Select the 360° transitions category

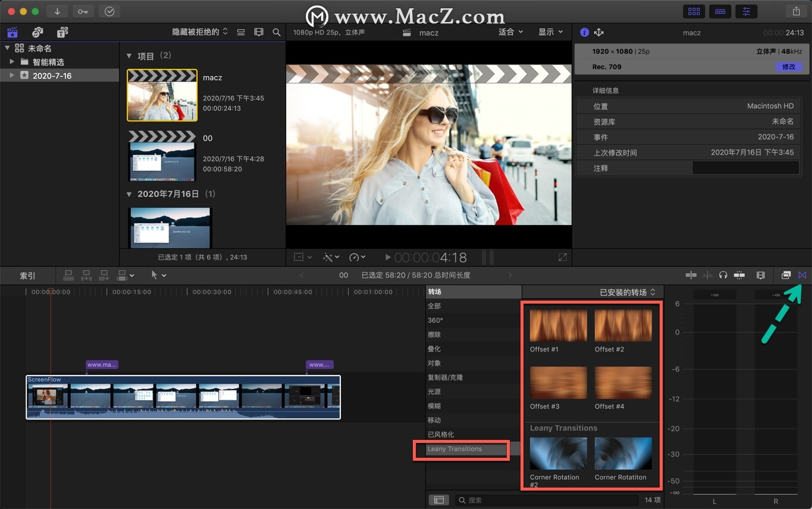[x=474, y=320]
